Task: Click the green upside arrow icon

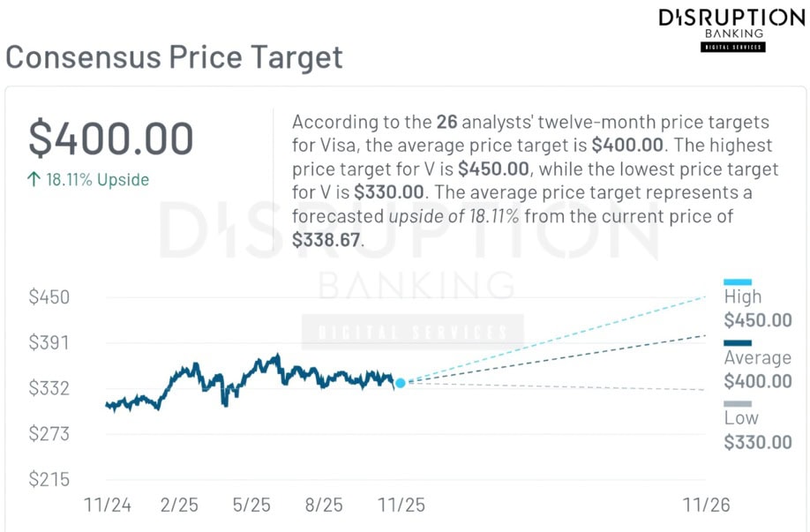Action: pos(34,180)
